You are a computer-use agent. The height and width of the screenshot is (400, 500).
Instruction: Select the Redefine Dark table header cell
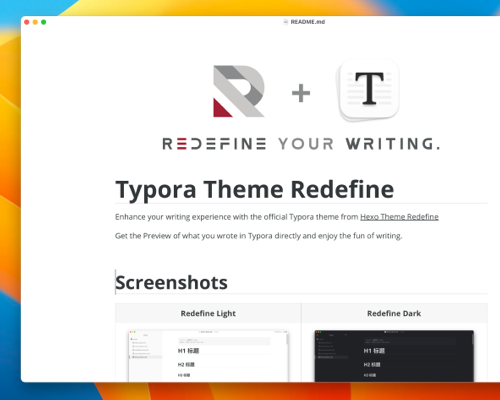[394, 313]
